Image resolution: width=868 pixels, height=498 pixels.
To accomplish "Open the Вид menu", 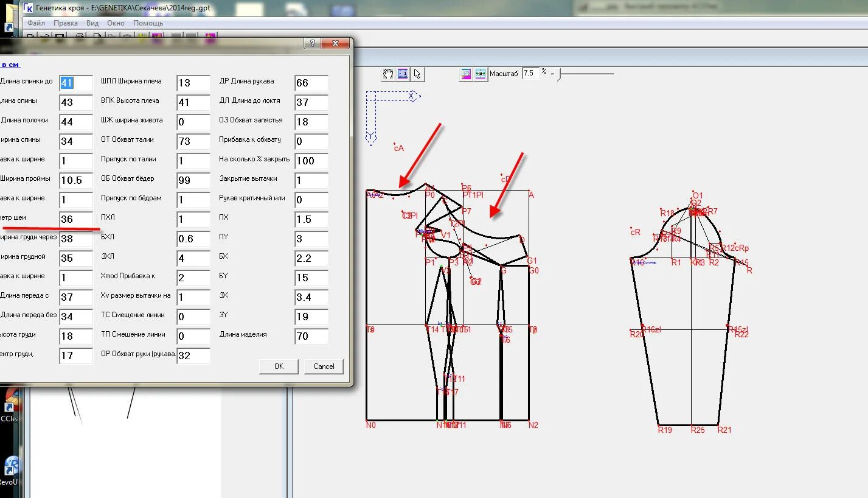I will click(92, 23).
